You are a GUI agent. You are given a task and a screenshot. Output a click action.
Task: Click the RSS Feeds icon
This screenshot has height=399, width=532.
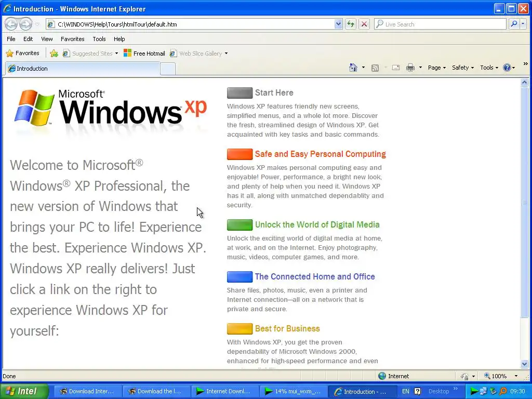point(375,68)
